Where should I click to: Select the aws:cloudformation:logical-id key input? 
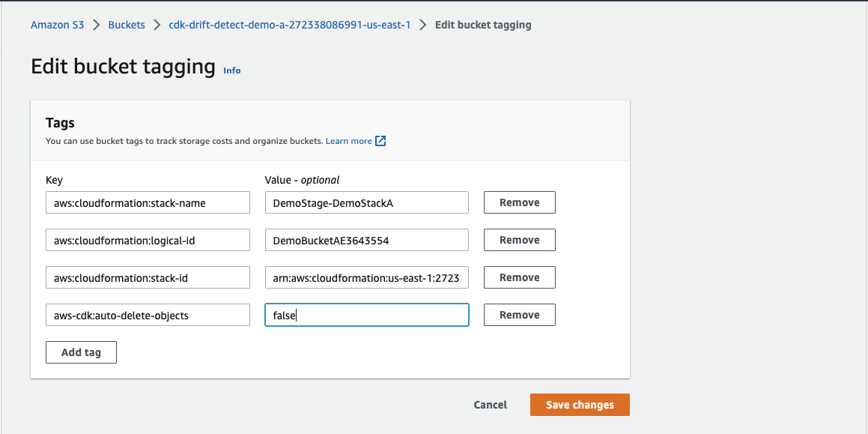(x=148, y=239)
